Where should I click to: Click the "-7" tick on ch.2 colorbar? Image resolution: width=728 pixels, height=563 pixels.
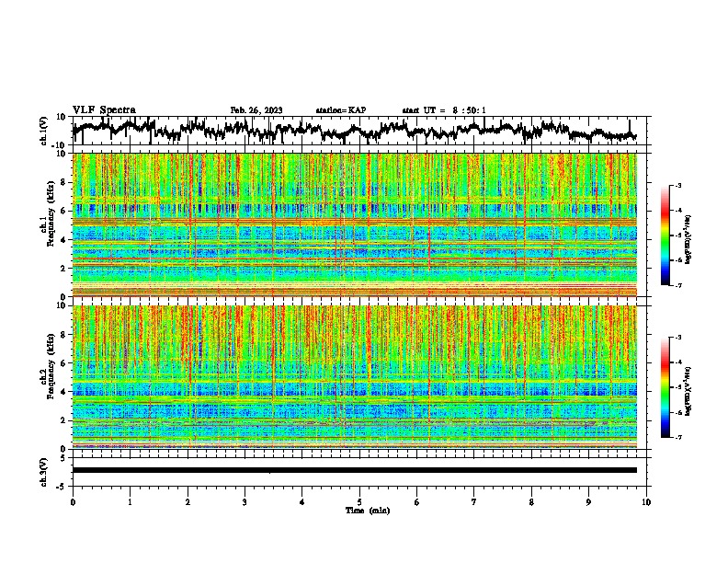click(x=678, y=437)
